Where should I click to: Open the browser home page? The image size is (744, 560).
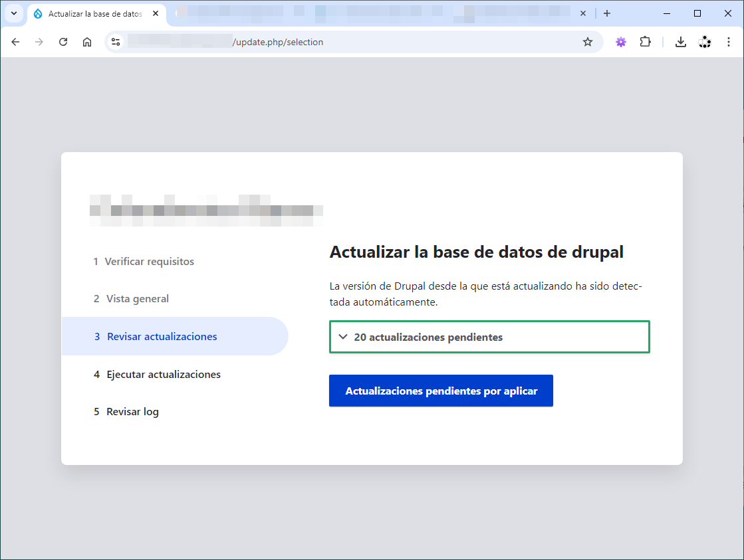87,42
